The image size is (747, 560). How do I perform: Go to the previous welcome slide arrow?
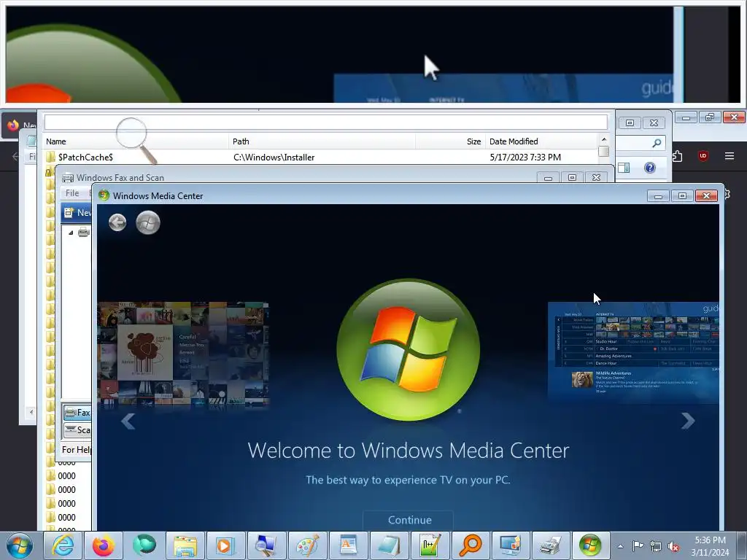pyautogui.click(x=128, y=421)
